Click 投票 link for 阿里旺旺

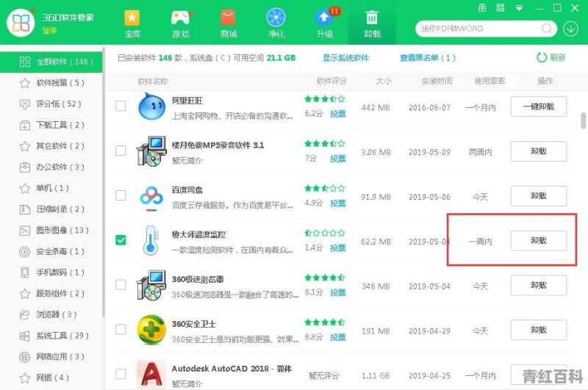337,114
